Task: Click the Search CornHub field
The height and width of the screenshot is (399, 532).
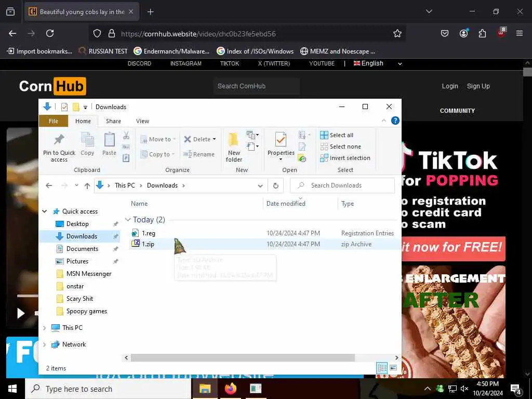Action: click(x=257, y=86)
